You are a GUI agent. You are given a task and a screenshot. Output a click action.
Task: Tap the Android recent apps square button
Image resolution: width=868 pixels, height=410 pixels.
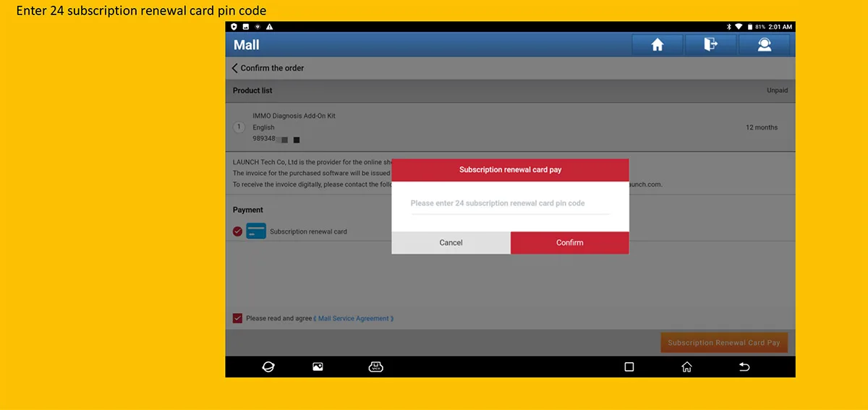click(x=629, y=367)
